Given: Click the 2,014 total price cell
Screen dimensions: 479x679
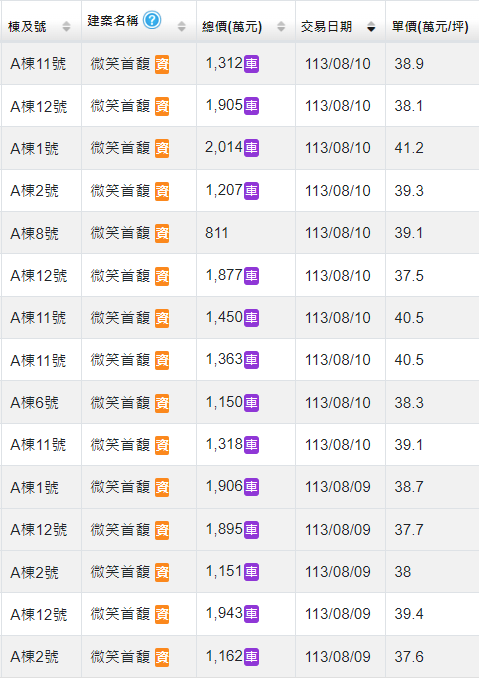Looking at the screenshot, I should [x=246, y=148].
